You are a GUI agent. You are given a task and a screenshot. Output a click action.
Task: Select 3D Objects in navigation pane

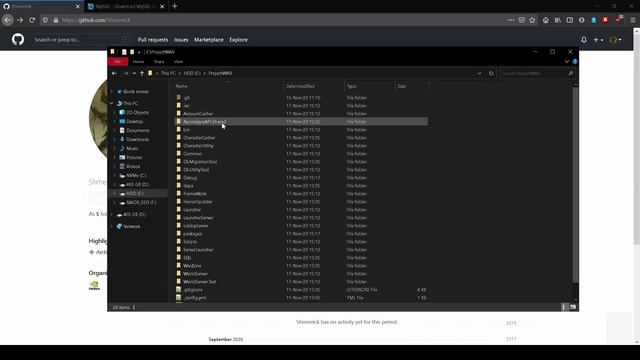[137, 113]
